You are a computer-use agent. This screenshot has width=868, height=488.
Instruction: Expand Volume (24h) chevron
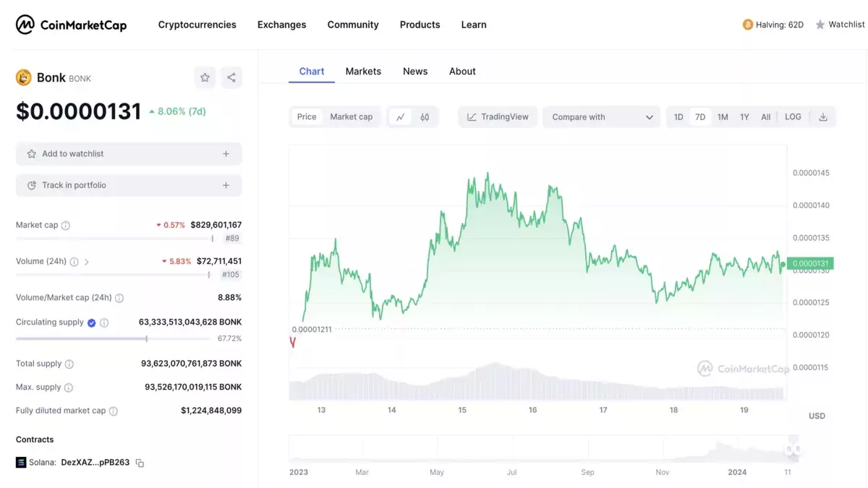[87, 262]
